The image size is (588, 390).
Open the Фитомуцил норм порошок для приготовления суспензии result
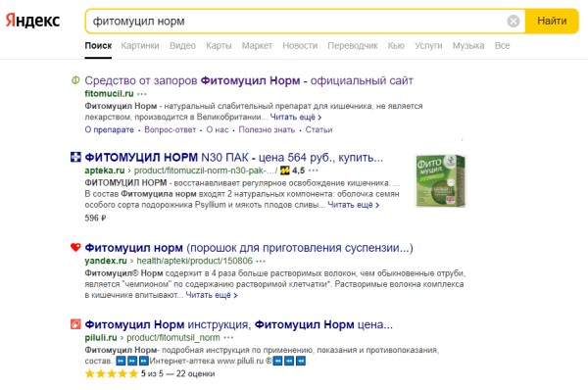[249, 248]
